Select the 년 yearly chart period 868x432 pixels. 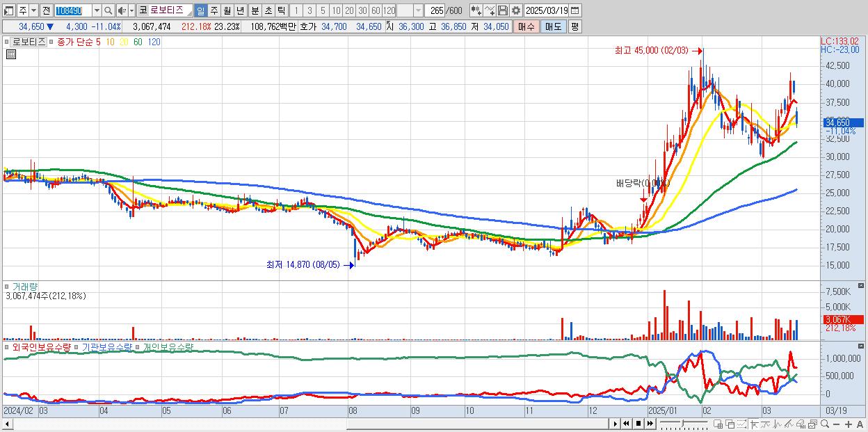pyautogui.click(x=240, y=11)
